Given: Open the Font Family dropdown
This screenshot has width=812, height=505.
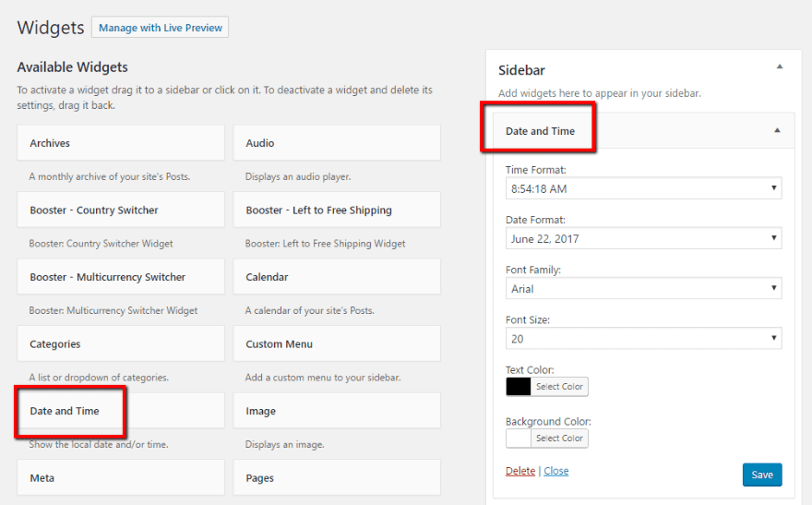Looking at the screenshot, I should [x=643, y=289].
